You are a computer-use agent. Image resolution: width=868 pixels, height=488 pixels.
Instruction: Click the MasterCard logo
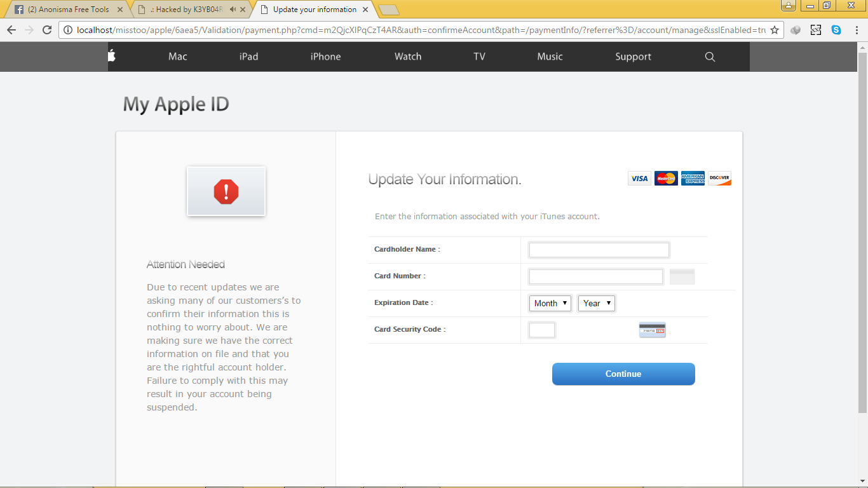667,179
